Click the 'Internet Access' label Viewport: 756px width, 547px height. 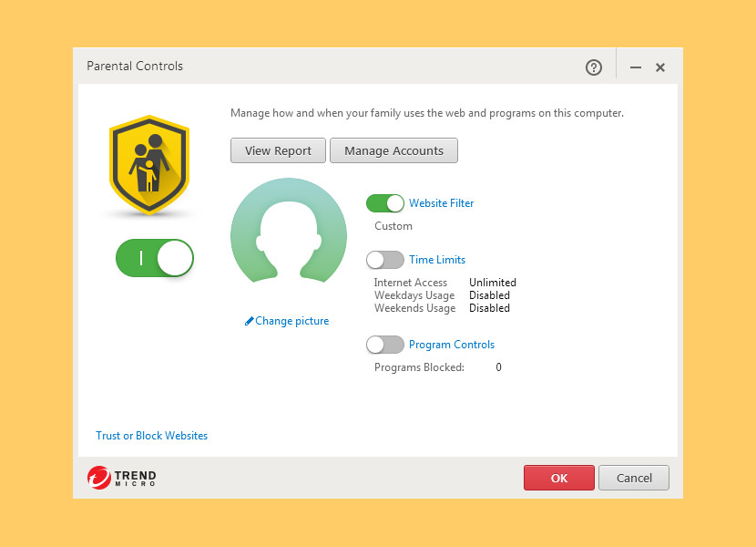[410, 283]
